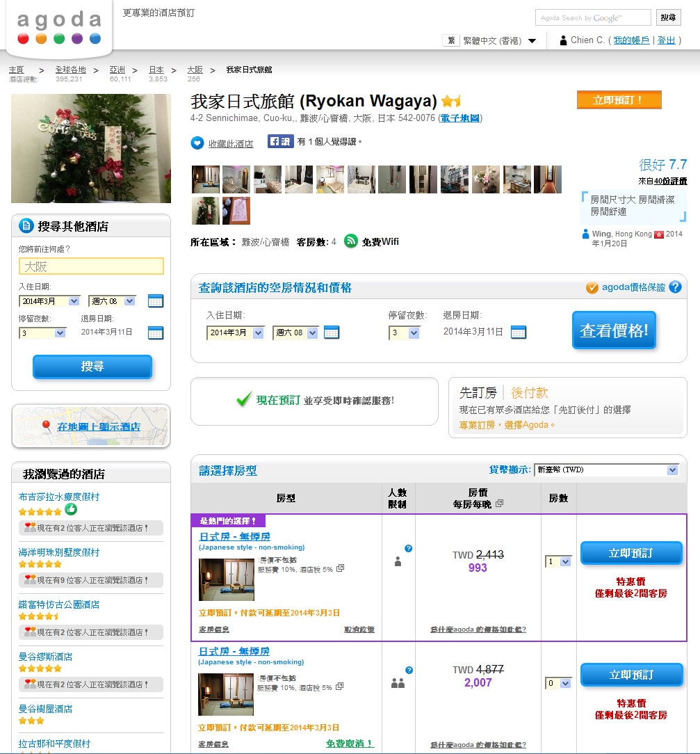Click 在地圖上顯示酒店 link
This screenshot has height=754, width=700.
(99, 426)
